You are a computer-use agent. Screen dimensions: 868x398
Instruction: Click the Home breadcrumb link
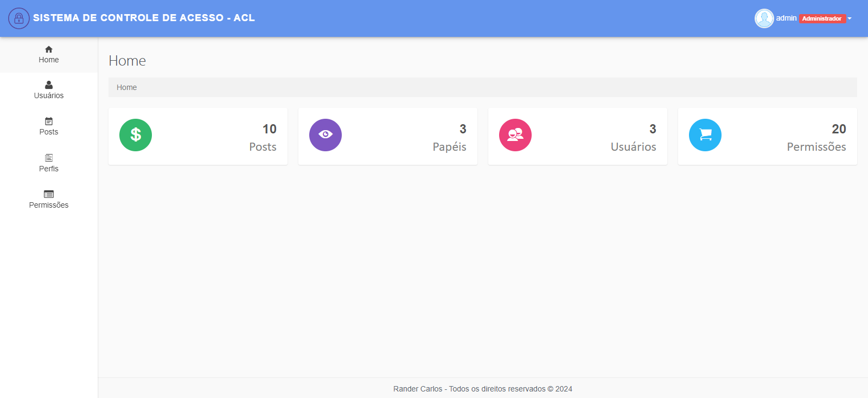pos(126,87)
